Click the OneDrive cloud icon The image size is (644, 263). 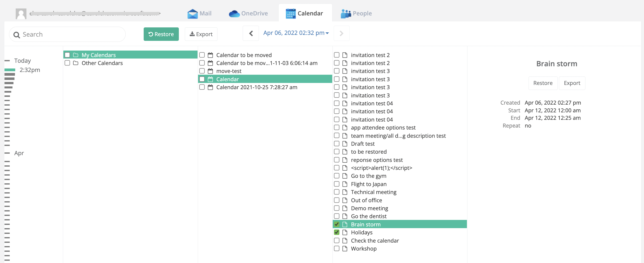tap(234, 13)
